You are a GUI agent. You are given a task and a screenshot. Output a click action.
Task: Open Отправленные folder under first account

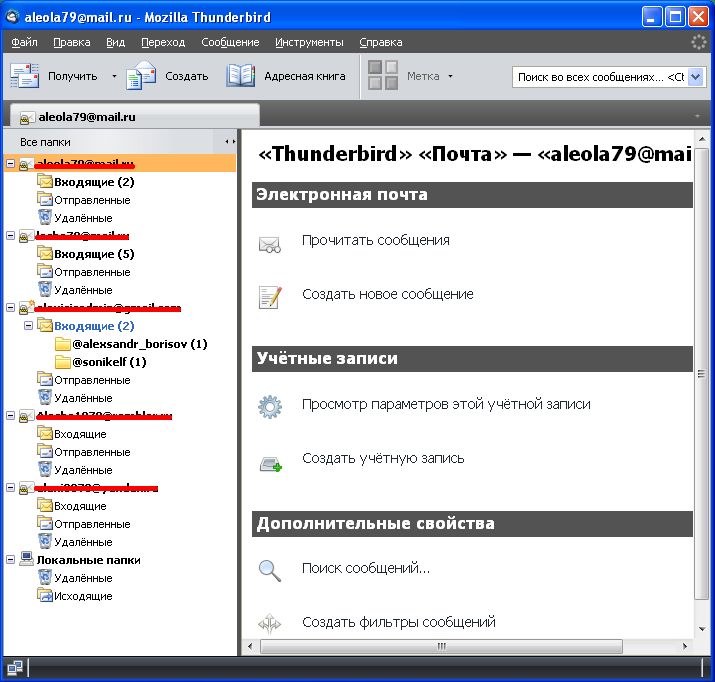92,200
